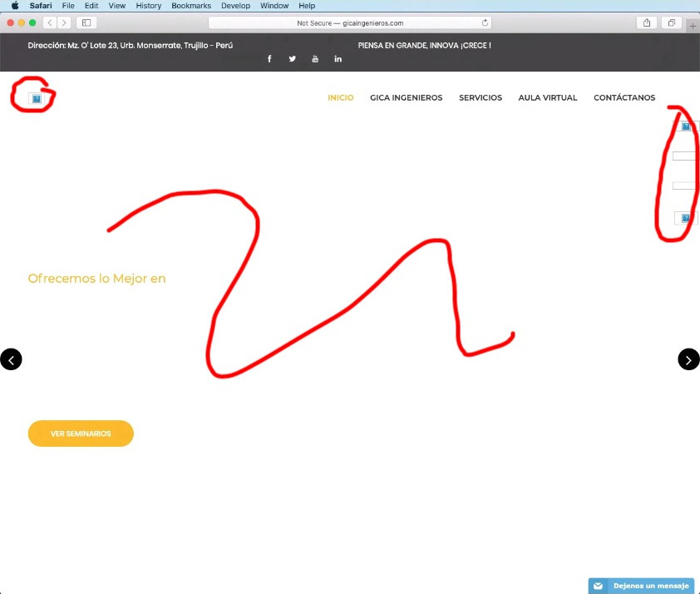The height and width of the screenshot is (594, 700).
Task: Open the View menu
Action: (117, 6)
